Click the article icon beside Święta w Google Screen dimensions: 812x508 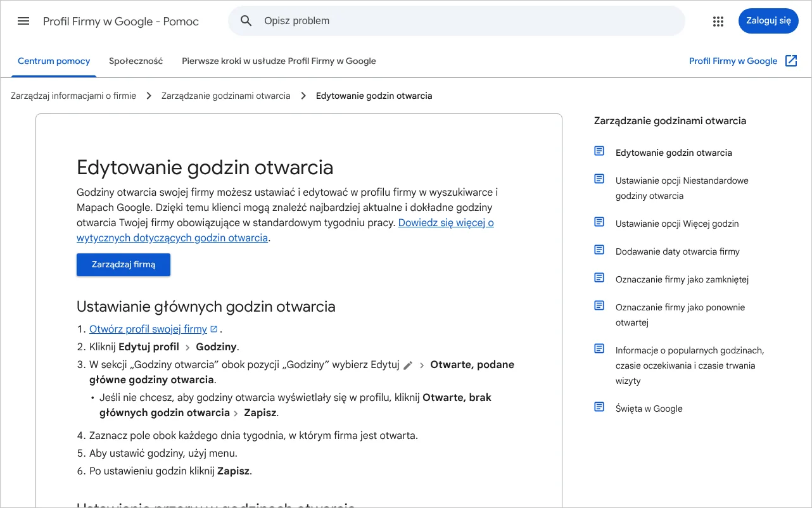pyautogui.click(x=599, y=407)
